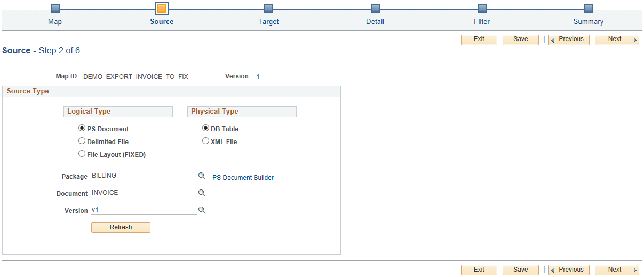This screenshot has height=277, width=644.
Task: Save the map using the bottom Save button
Action: (x=521, y=270)
